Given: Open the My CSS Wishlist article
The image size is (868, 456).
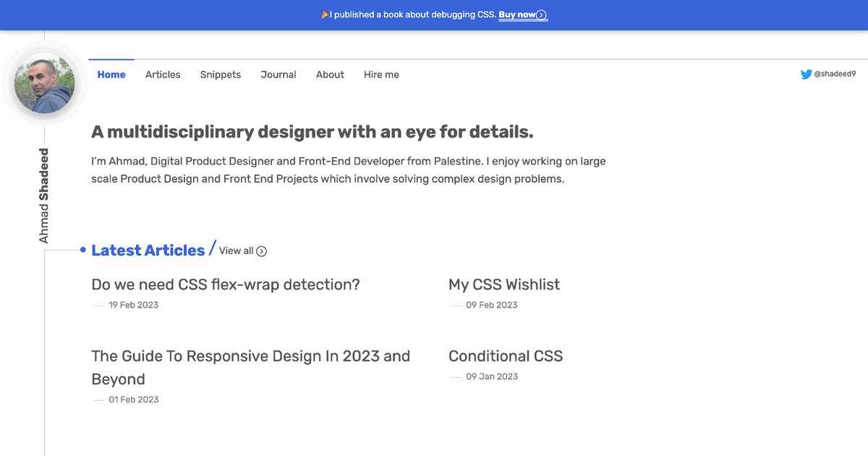Looking at the screenshot, I should coord(504,284).
